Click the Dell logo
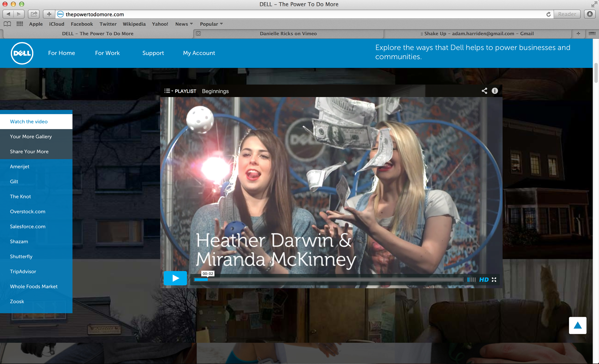 point(22,53)
